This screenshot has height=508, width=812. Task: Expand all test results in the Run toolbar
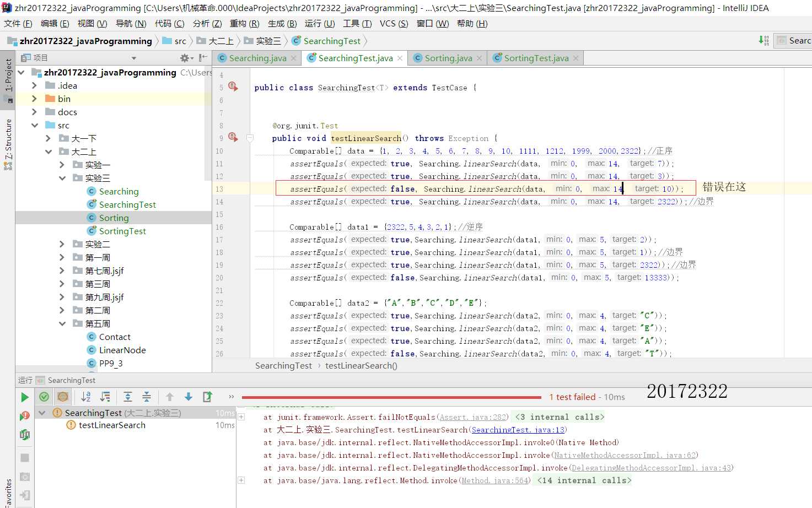(128, 397)
